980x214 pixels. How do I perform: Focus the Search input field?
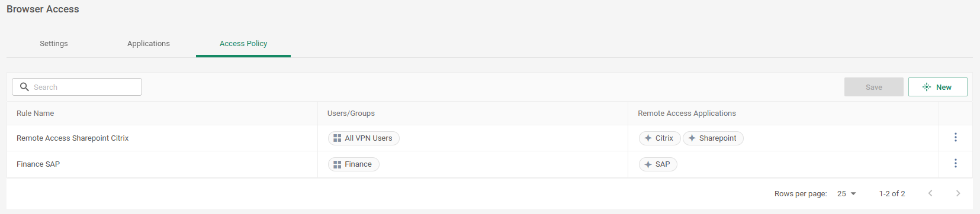point(77,87)
